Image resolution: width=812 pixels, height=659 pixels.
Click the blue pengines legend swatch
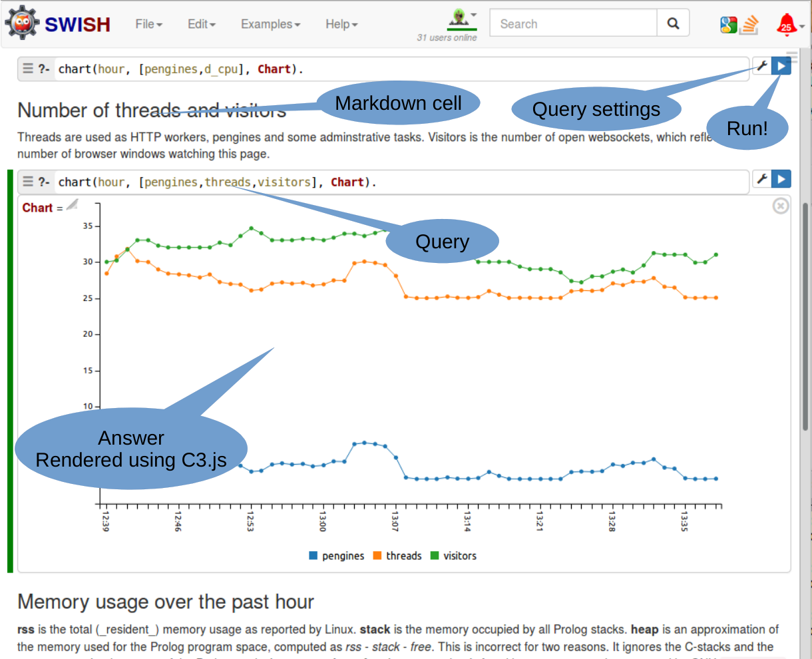pos(313,556)
